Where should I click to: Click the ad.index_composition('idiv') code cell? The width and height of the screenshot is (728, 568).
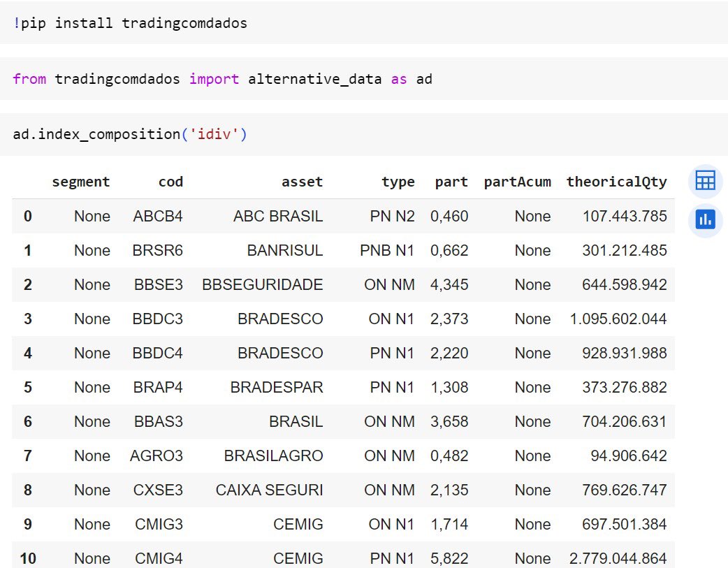(364, 134)
